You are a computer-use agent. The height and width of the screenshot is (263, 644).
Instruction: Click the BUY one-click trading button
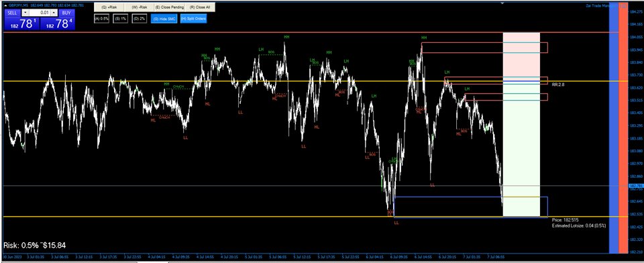pyautogui.click(x=66, y=13)
